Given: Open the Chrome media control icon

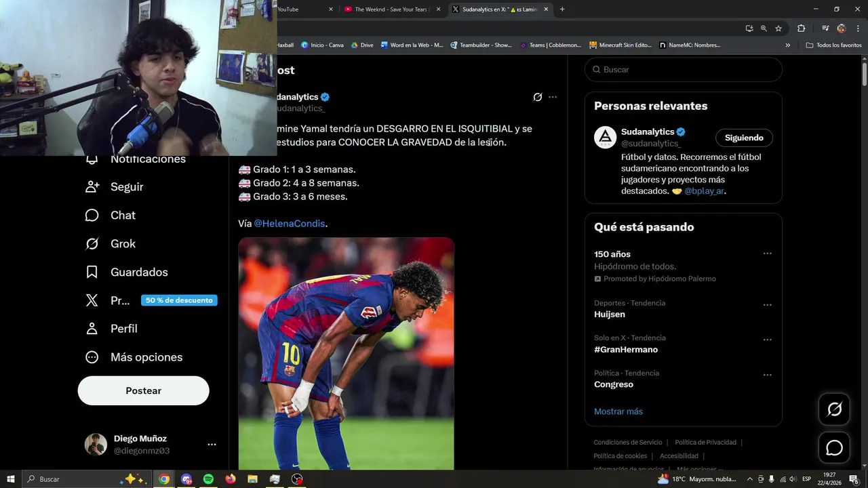Looking at the screenshot, I should 825,28.
